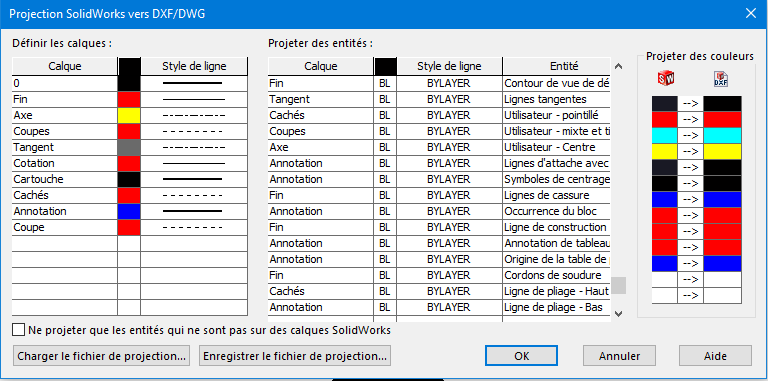Select the yellow color swatch of the Axe layer
The width and height of the screenshot is (768, 381).
coord(129,115)
